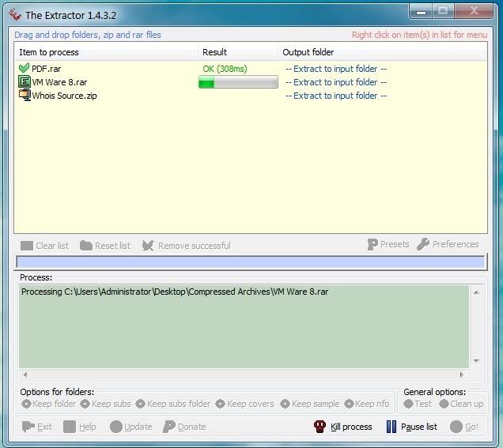
Task: Toggle the Keep covers option
Action: pos(244,404)
